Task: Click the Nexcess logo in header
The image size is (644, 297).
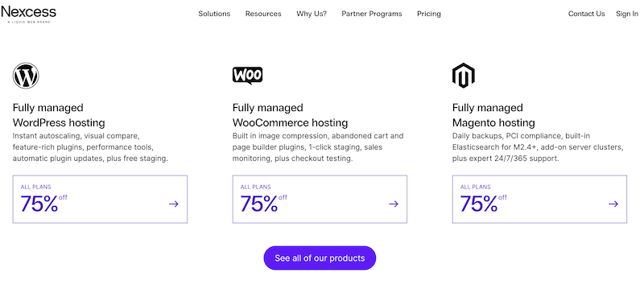Action: [x=28, y=14]
